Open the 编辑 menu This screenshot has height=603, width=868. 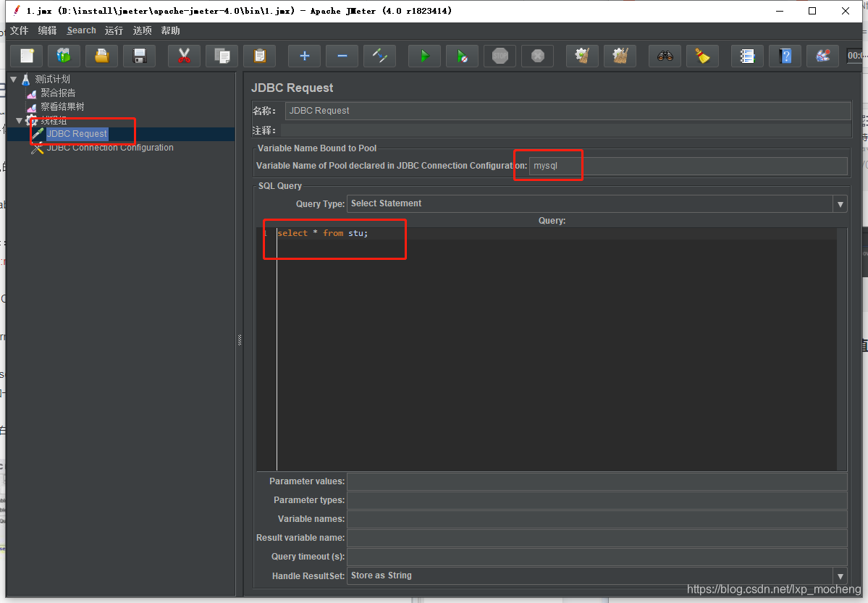tap(48, 30)
